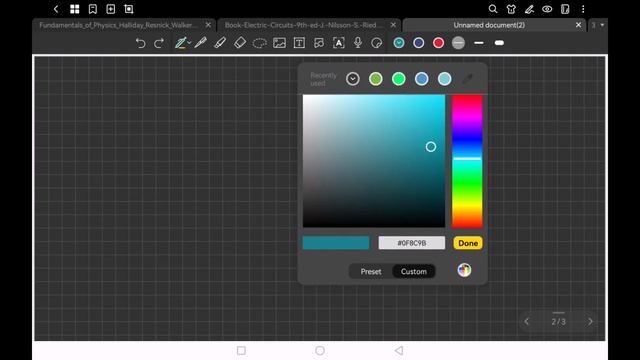Click the saturation picker handle circle
The width and height of the screenshot is (640, 360).
431,147
